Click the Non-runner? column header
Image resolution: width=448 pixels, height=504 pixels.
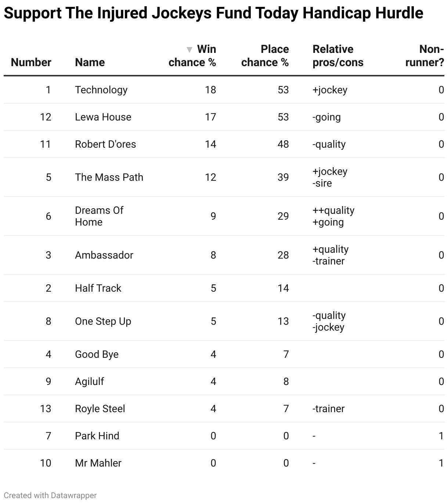[424, 56]
